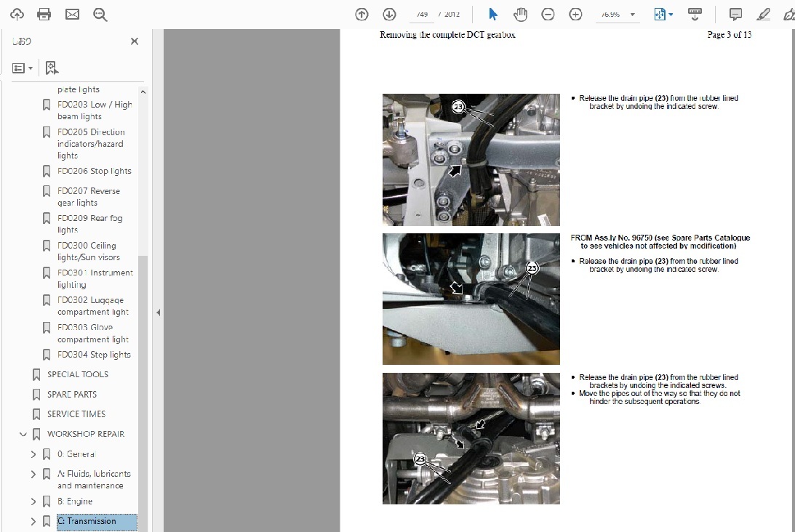The image size is (795, 532).
Task: Collapse the WORKSHOP REPAIR bookmark section
Action: point(23,435)
